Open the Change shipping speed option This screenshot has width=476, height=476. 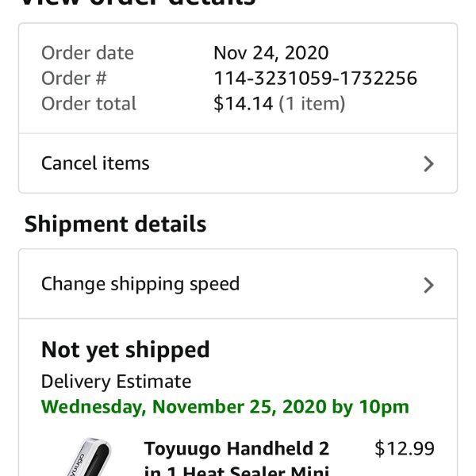pos(238,284)
